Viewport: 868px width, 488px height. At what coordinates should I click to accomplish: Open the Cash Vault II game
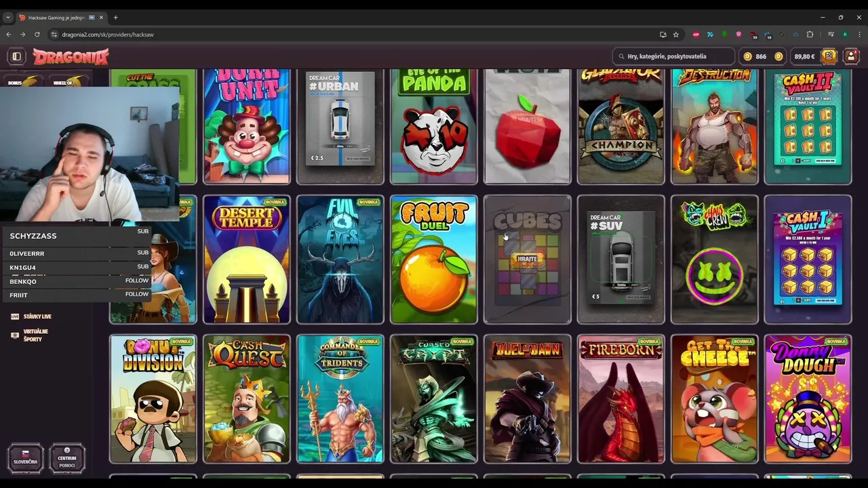pos(808,126)
